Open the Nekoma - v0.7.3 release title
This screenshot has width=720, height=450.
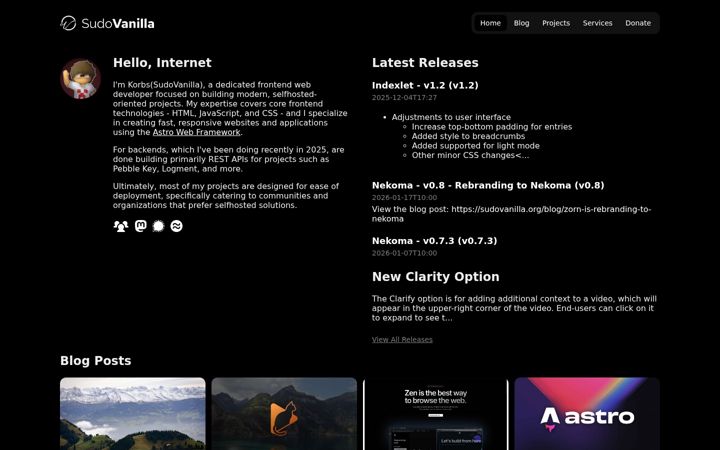point(434,241)
